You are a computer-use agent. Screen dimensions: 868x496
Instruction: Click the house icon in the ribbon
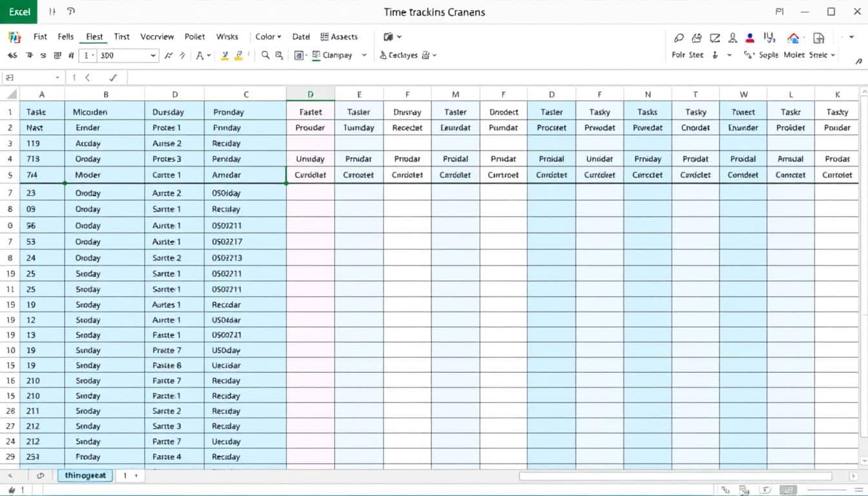point(793,38)
